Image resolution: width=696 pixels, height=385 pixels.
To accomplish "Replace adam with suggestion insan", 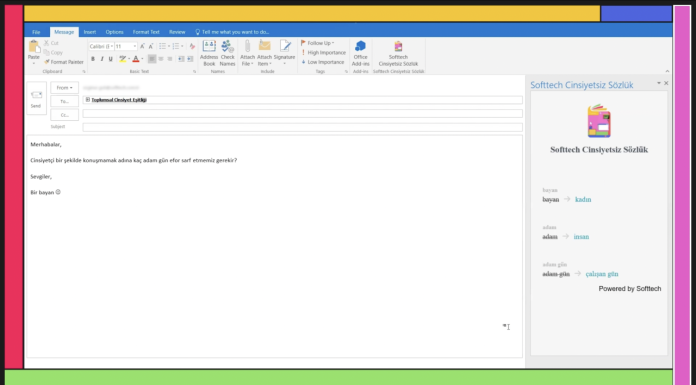I will pyautogui.click(x=581, y=237).
